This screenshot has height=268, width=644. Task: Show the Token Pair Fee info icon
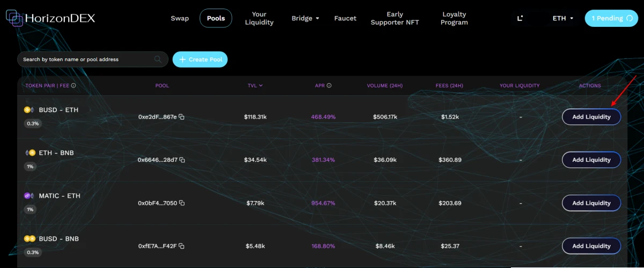(74, 86)
